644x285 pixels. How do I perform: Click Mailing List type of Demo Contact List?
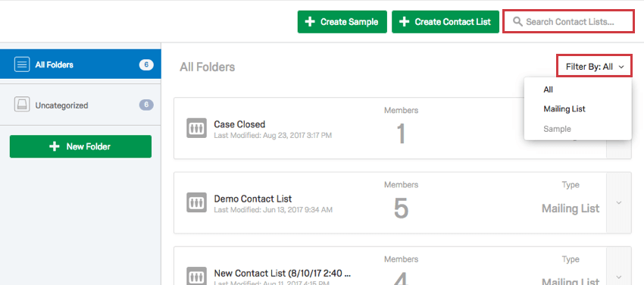coord(571,208)
